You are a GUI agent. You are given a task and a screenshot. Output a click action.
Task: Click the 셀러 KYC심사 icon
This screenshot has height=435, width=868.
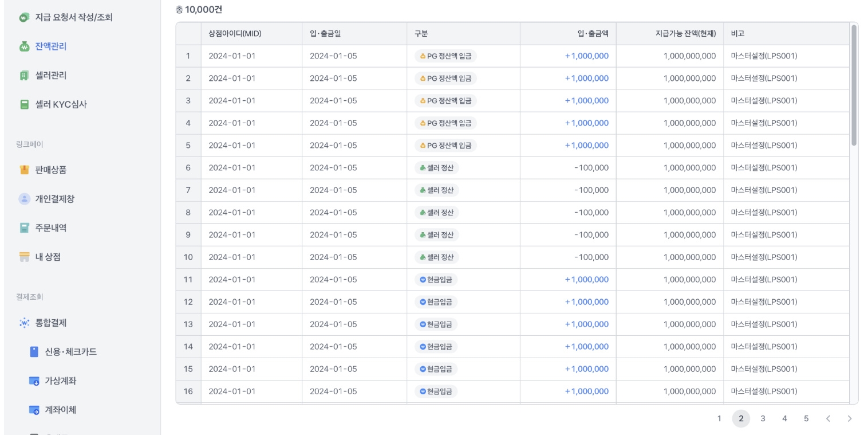click(x=24, y=105)
